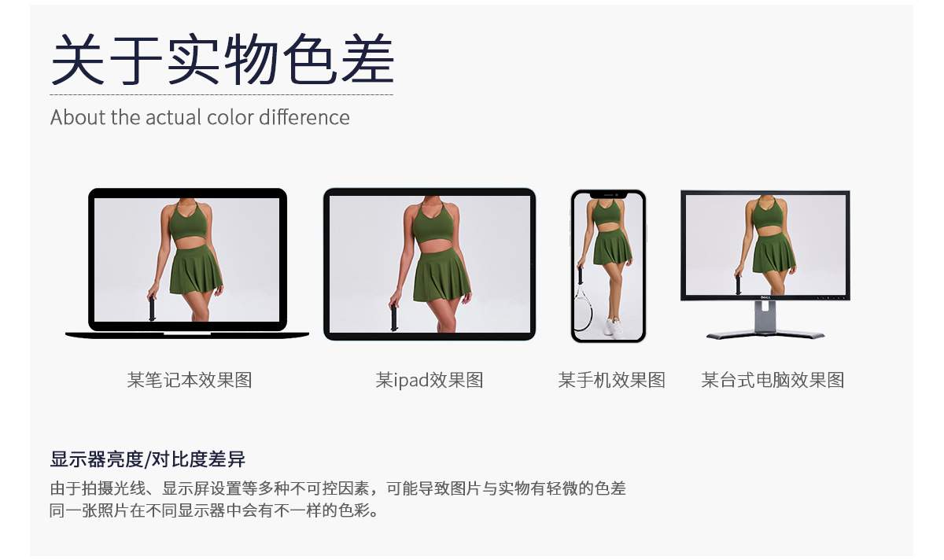
Task: Click the laptop device image
Action: coord(187,263)
